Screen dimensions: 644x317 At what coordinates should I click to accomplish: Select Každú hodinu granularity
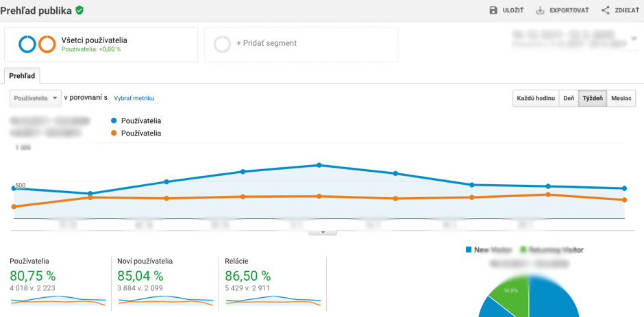coord(536,99)
